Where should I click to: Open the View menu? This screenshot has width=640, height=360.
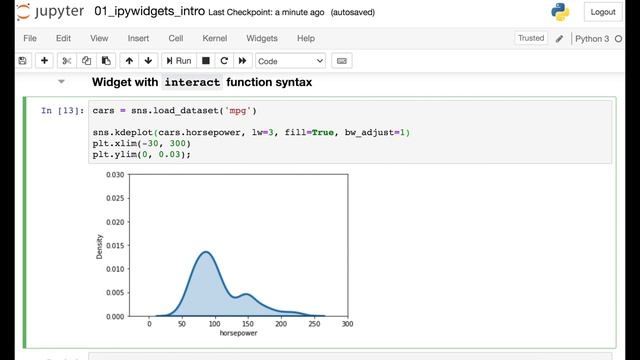click(99, 38)
